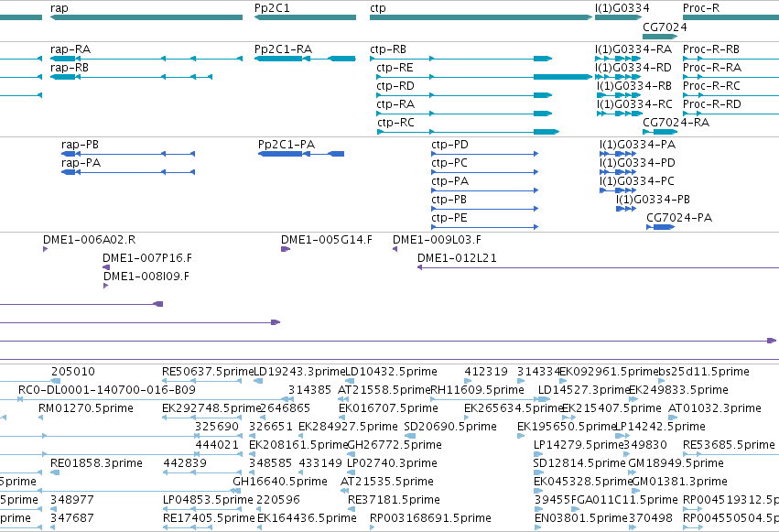
Task: Click the Pp2C1 gene feature bar
Action: (305, 17)
